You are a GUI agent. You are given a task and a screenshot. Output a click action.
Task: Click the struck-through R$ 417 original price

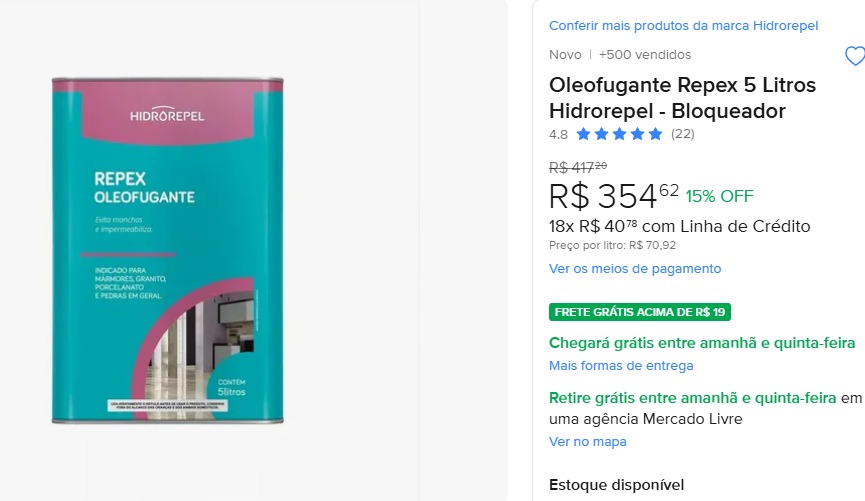pos(578,167)
